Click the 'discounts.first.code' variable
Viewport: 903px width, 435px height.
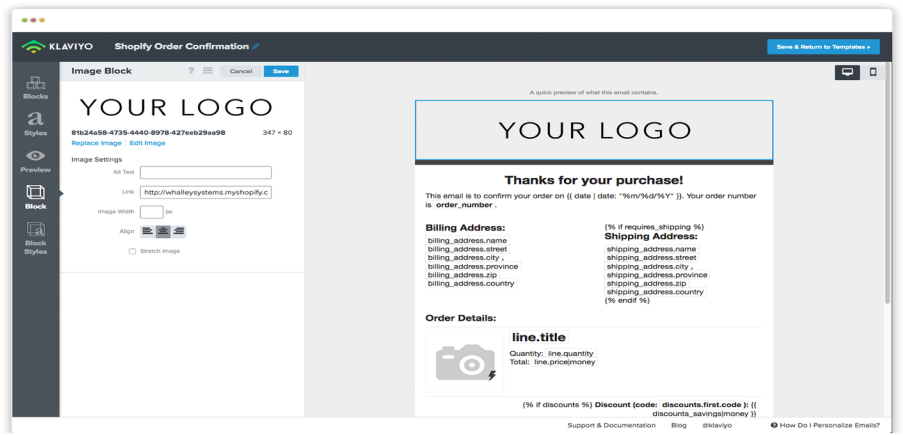coord(699,404)
